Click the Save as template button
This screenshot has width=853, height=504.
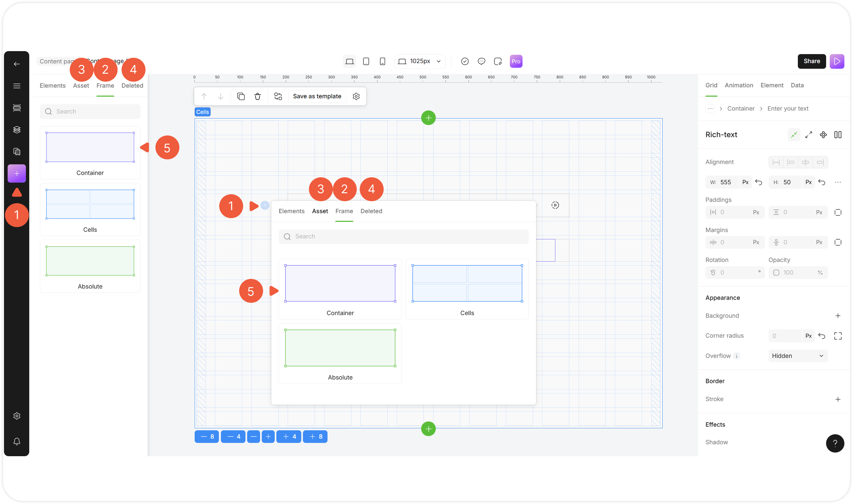[317, 97]
